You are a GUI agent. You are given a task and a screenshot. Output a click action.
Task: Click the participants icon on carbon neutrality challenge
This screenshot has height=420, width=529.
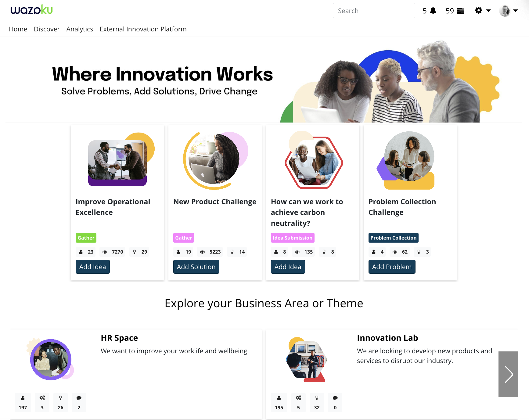[x=276, y=252]
